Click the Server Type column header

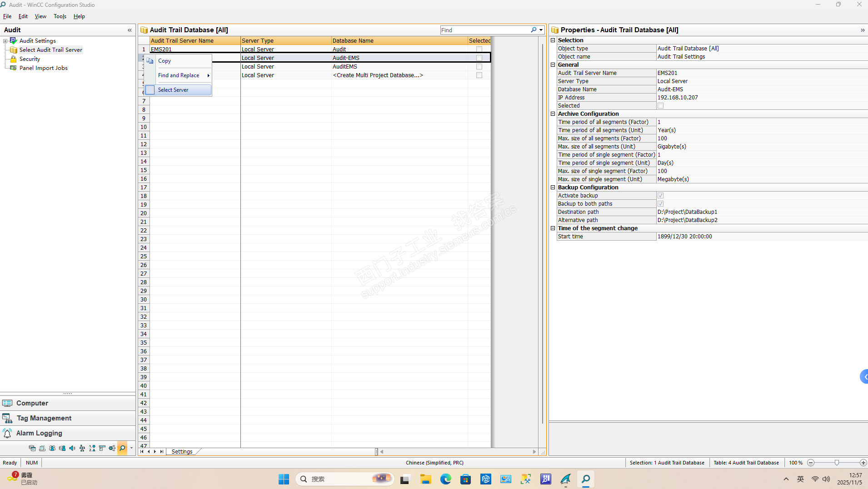tap(286, 40)
